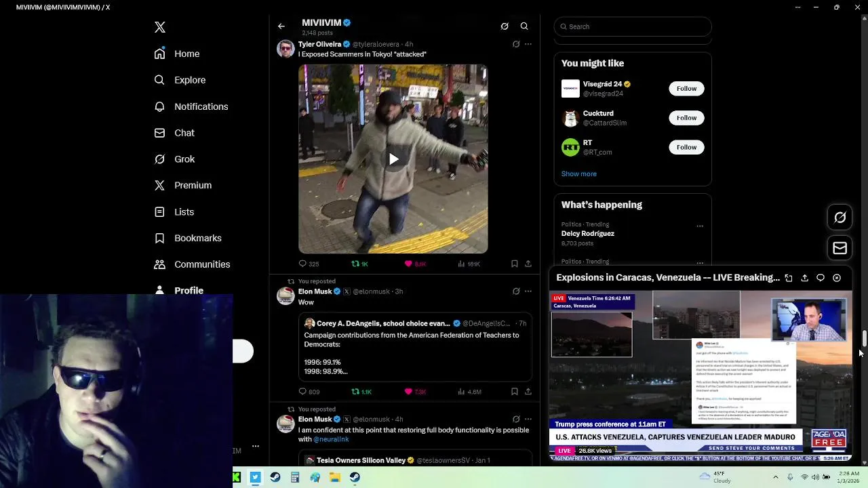The width and height of the screenshot is (868, 488).
Task: Open the @neuralink mention link
Action: tap(331, 439)
